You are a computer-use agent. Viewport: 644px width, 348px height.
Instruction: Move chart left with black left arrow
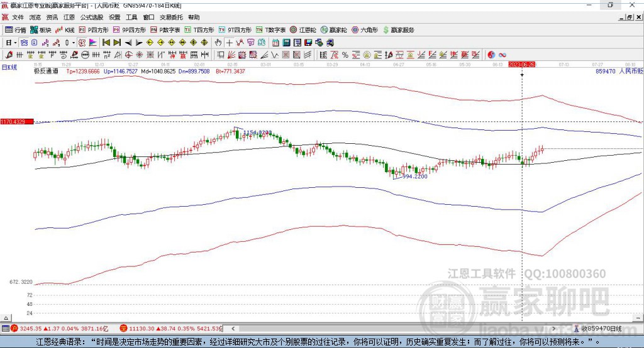[128, 43]
